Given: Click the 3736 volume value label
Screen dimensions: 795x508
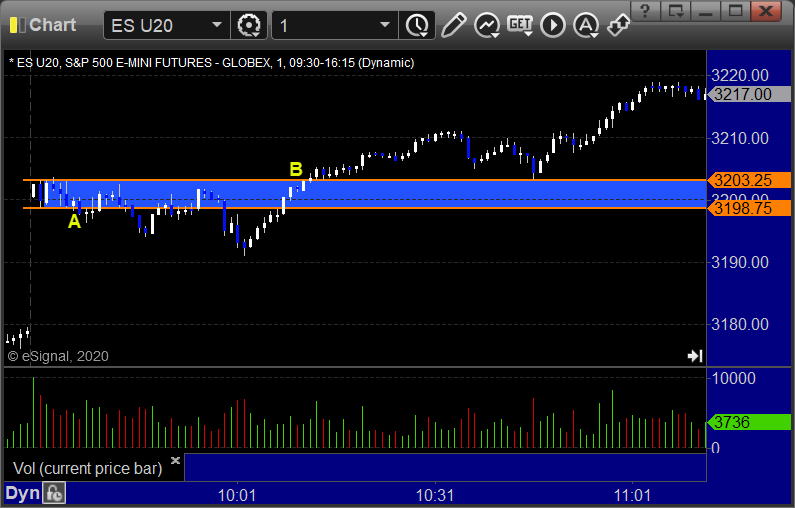Looking at the screenshot, I should coord(750,422).
